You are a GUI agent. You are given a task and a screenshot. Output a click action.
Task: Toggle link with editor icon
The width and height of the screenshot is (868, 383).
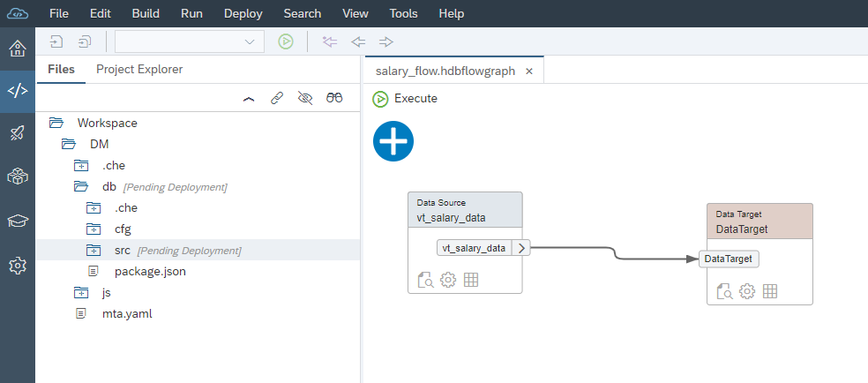point(277,98)
